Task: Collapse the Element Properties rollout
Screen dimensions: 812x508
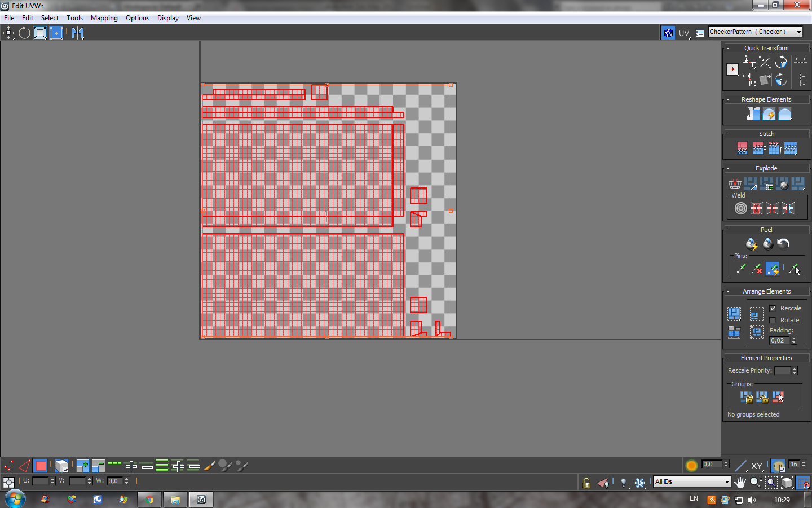Action: click(x=728, y=358)
